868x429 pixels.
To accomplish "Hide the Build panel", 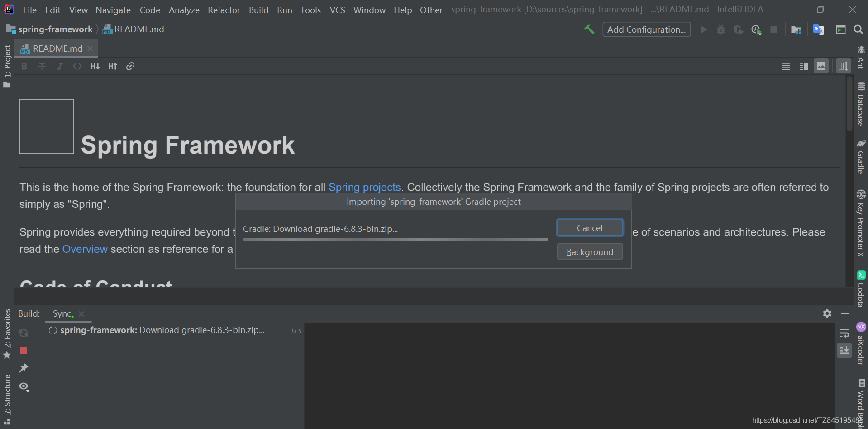I will pyautogui.click(x=844, y=313).
